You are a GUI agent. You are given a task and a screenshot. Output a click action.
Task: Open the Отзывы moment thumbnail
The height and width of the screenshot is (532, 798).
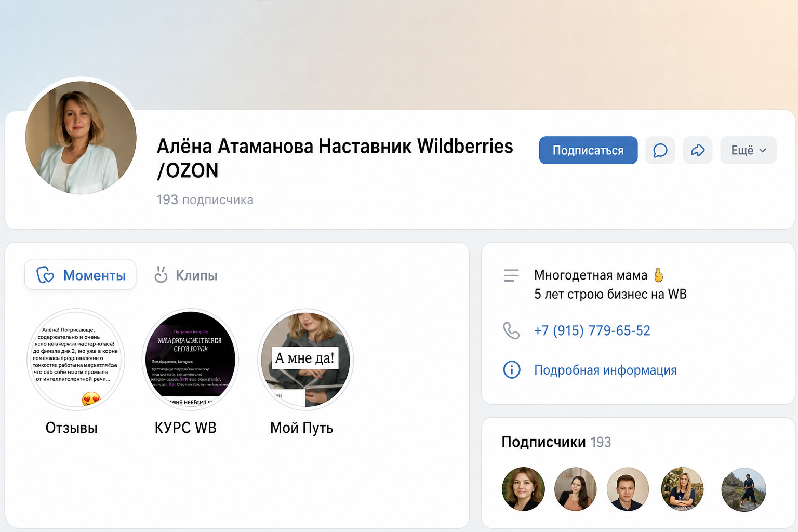tap(76, 360)
